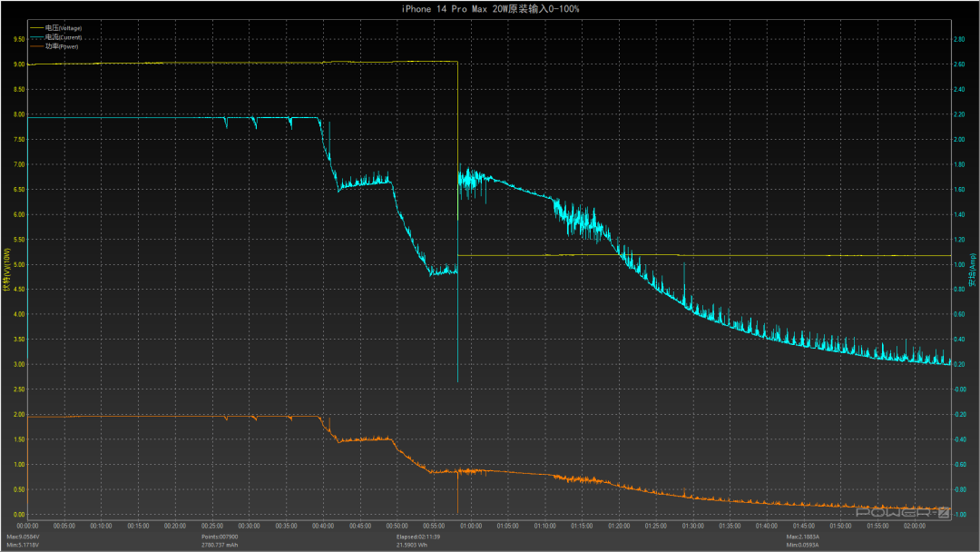This screenshot has width=980, height=552.
Task: Click the 2.80 tick on ampere axis
Action: point(959,39)
